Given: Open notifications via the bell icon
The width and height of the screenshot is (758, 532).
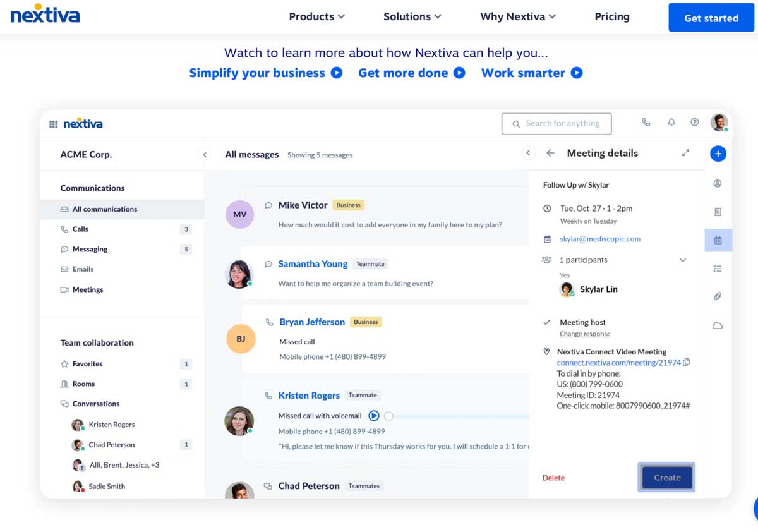Looking at the screenshot, I should [671, 123].
